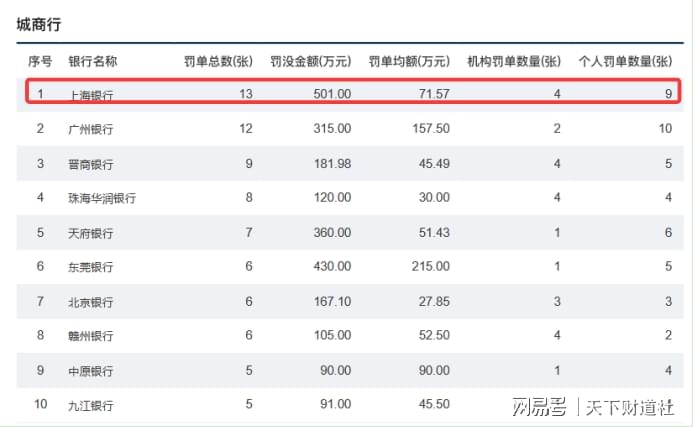
Task: Click the 银行名称 column header
Action: (93, 62)
